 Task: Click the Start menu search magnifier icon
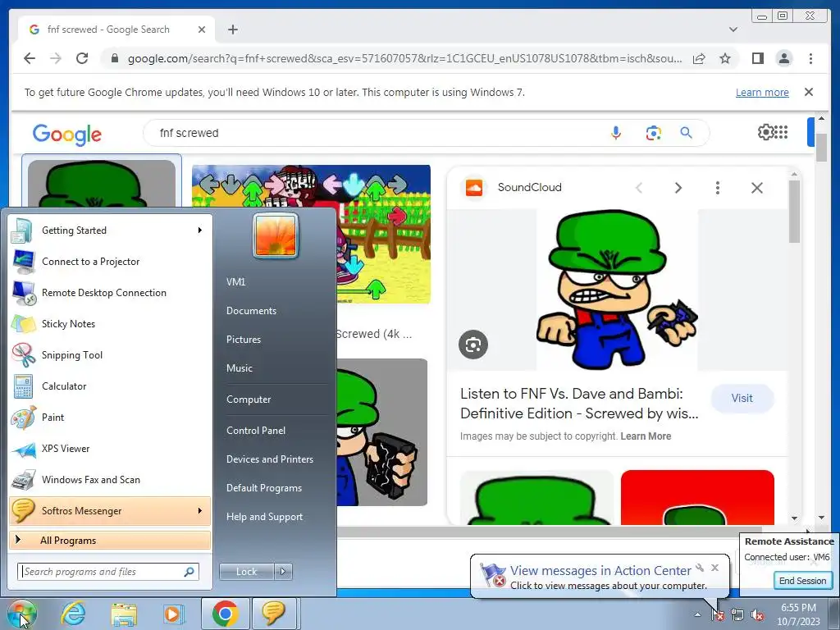189,572
